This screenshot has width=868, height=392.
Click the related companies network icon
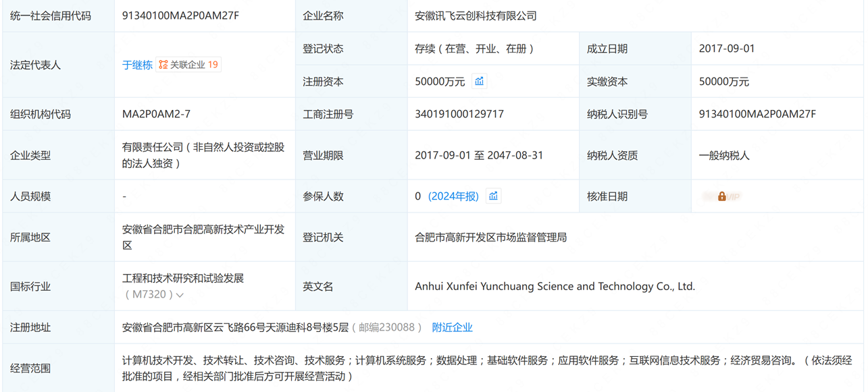click(x=163, y=65)
